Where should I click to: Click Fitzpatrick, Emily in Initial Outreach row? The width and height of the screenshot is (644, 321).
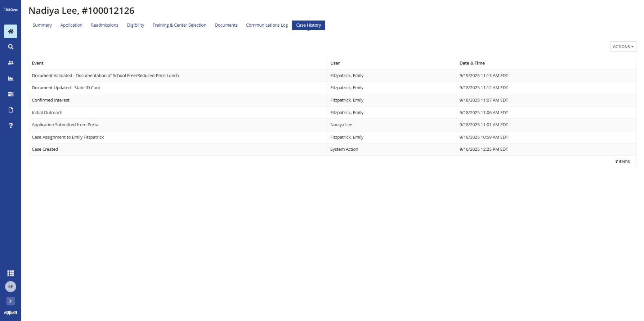[x=347, y=113]
